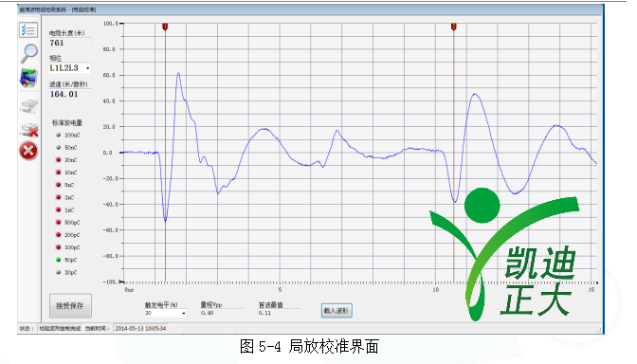Click the cable length field showing 761
Viewport: 637px width, 364px height.
(70, 43)
